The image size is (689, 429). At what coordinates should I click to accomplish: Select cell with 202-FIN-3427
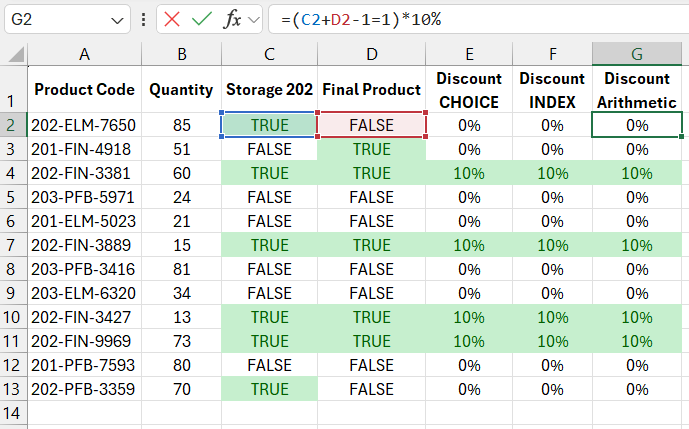coord(84,317)
